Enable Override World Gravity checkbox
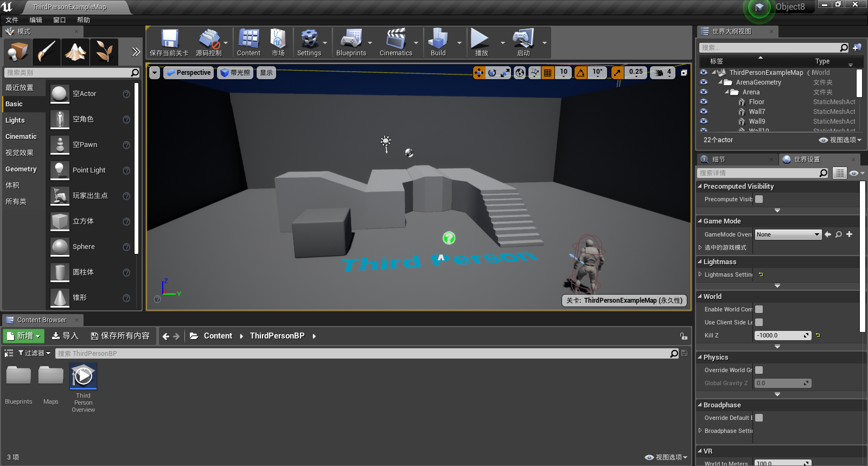 click(x=759, y=370)
